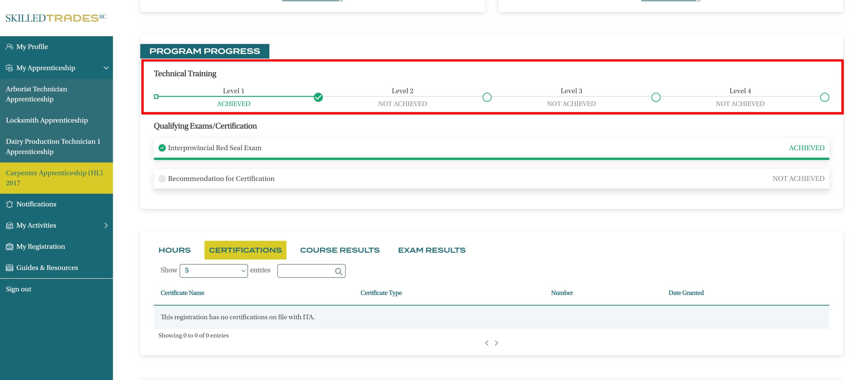The width and height of the screenshot is (868, 380).
Task: Click the My Profile person icon
Action: tap(9, 47)
